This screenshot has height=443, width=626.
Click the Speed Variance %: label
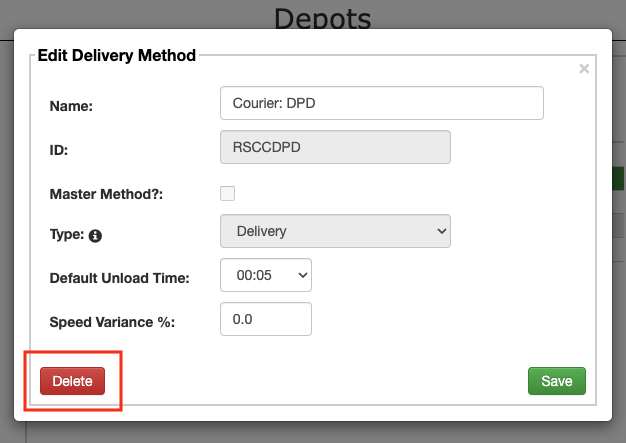tap(112, 322)
